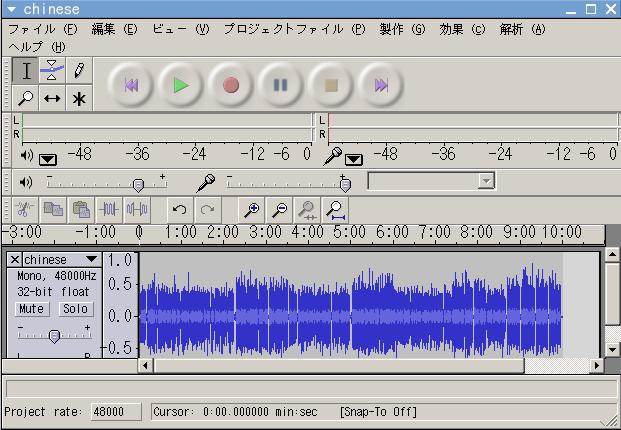Skip to end of track

381,85
